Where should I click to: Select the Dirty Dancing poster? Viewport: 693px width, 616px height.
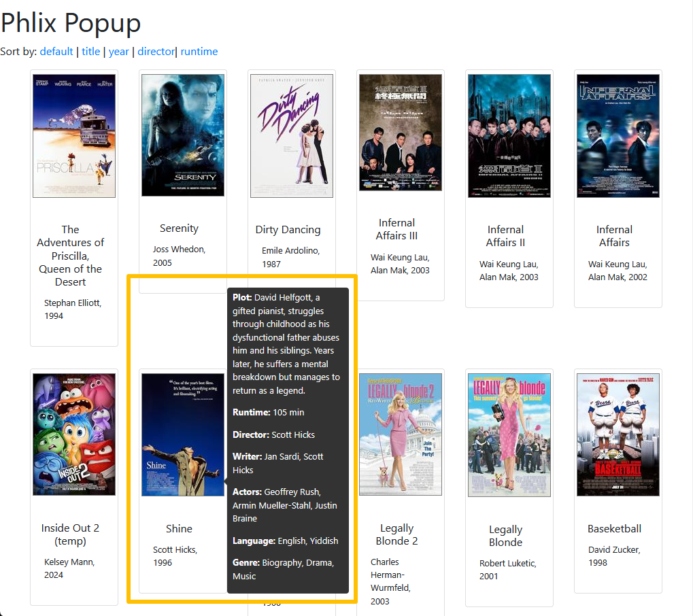click(x=292, y=136)
